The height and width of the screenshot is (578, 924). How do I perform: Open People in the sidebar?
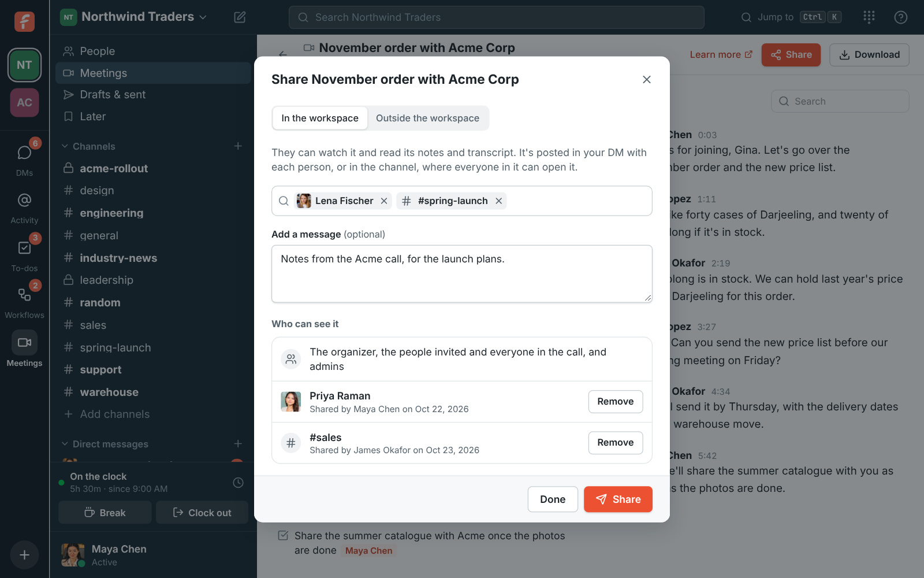(153, 51)
